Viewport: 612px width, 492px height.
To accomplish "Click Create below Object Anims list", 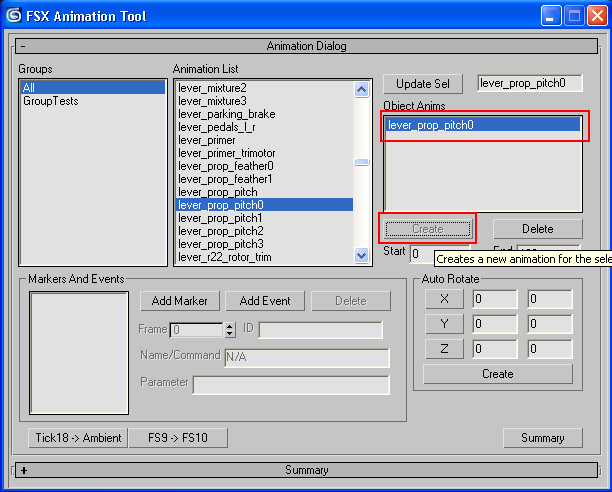I will (428, 229).
